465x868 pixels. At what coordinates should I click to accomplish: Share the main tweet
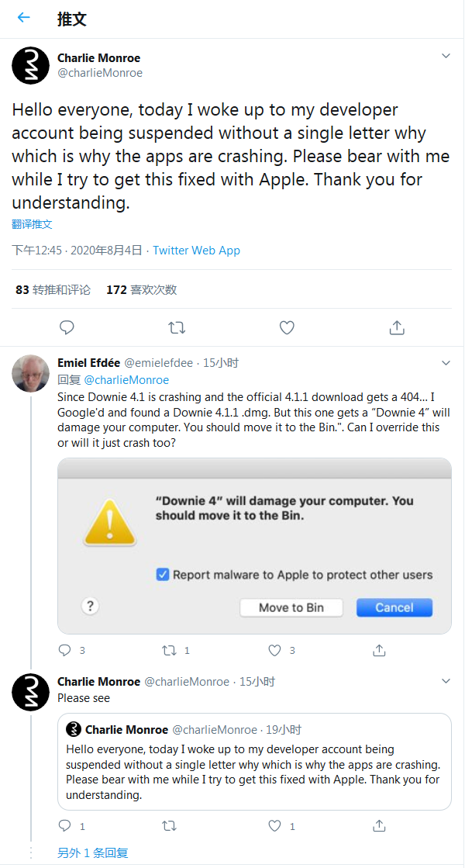coord(397,327)
